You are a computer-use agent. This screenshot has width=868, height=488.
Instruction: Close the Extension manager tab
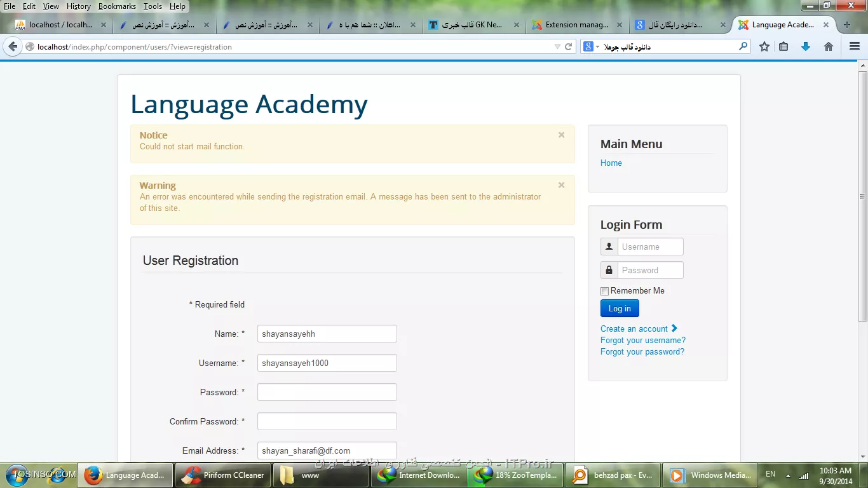[x=620, y=25]
